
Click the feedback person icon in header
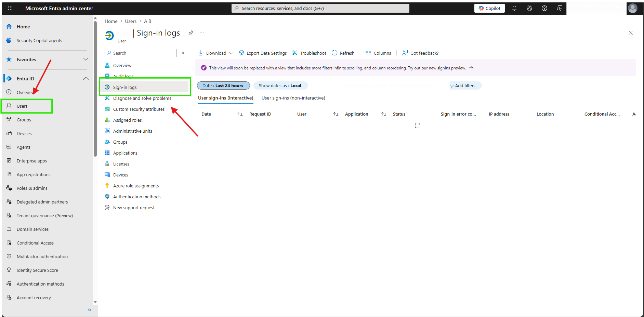pos(559,8)
